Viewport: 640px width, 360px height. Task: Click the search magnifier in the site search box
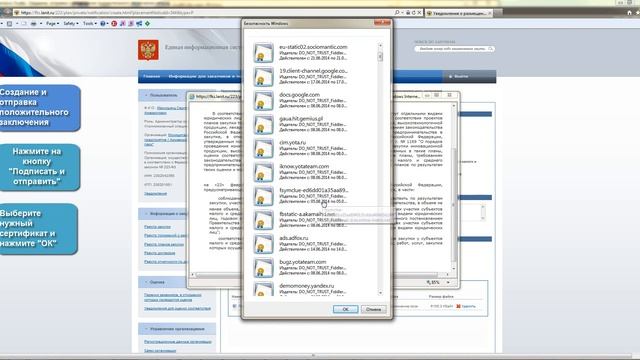point(490,49)
